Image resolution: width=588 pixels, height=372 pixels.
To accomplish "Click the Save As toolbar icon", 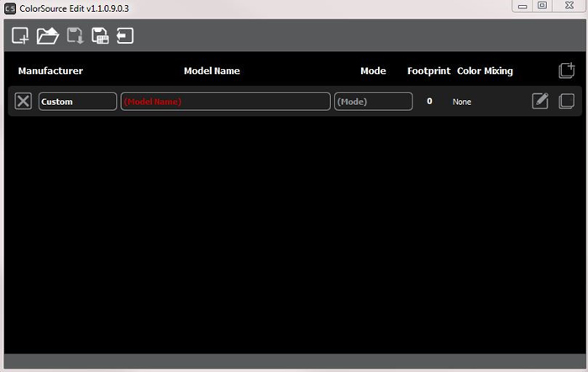I will [100, 35].
